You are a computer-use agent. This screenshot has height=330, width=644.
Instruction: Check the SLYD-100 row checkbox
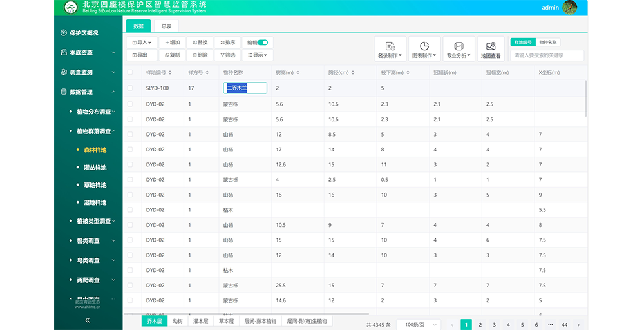pyautogui.click(x=130, y=88)
